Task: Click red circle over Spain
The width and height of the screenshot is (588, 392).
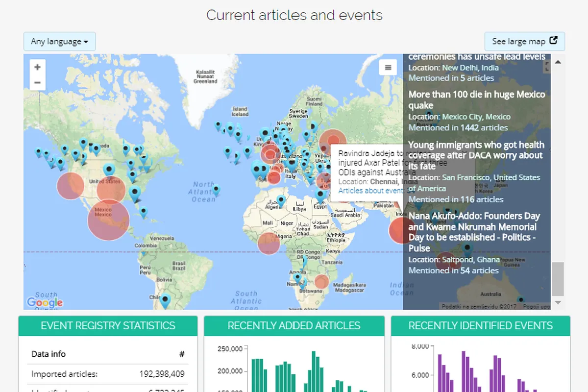Action: click(x=275, y=177)
